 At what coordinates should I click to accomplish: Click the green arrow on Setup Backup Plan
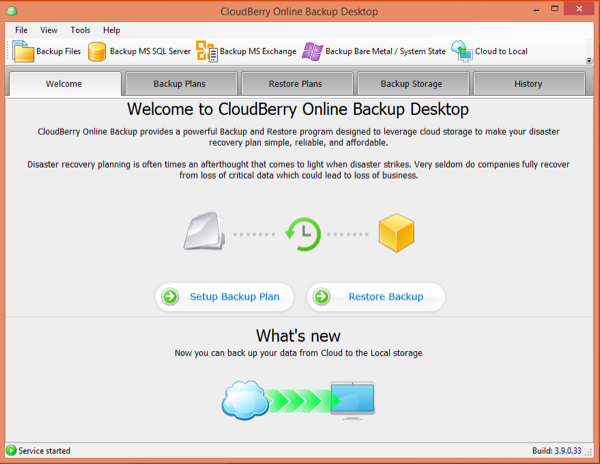pyautogui.click(x=170, y=296)
